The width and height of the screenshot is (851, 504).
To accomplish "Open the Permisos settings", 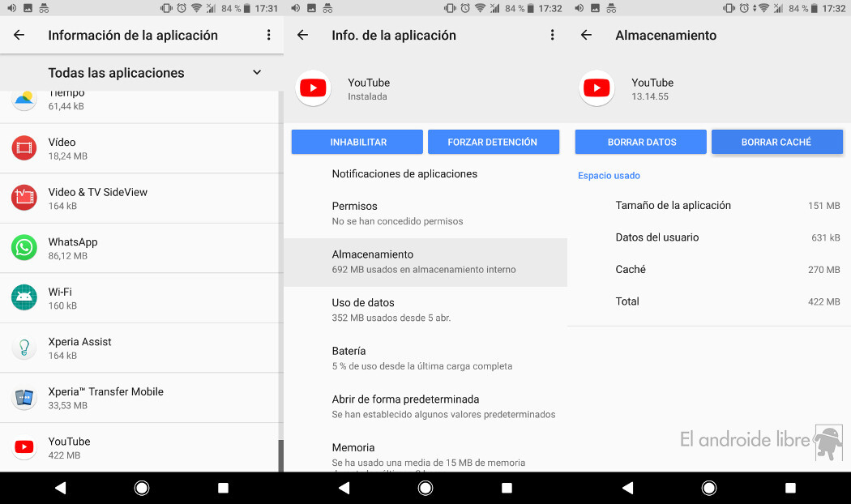I will pyautogui.click(x=425, y=213).
